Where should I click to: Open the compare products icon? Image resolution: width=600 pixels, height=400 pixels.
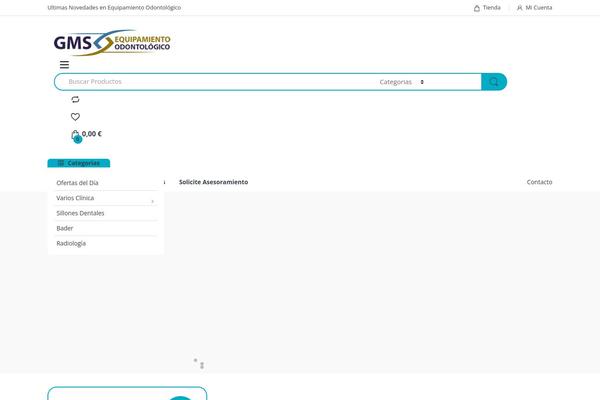coord(75,100)
